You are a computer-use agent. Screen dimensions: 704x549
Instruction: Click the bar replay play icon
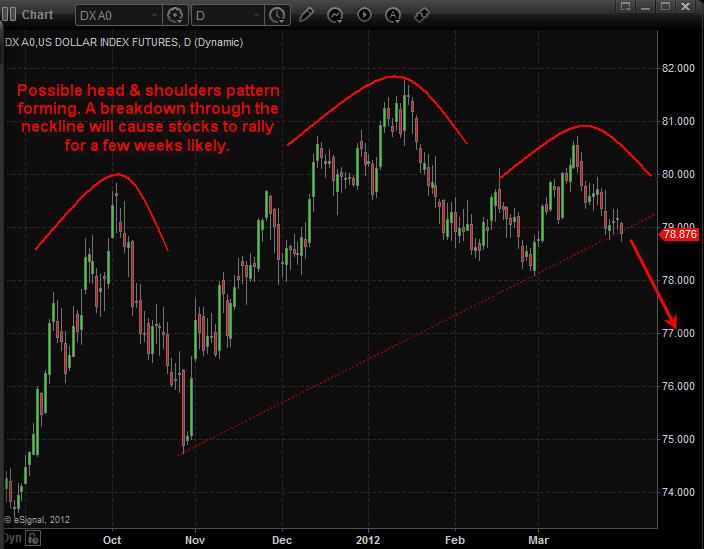pos(364,15)
